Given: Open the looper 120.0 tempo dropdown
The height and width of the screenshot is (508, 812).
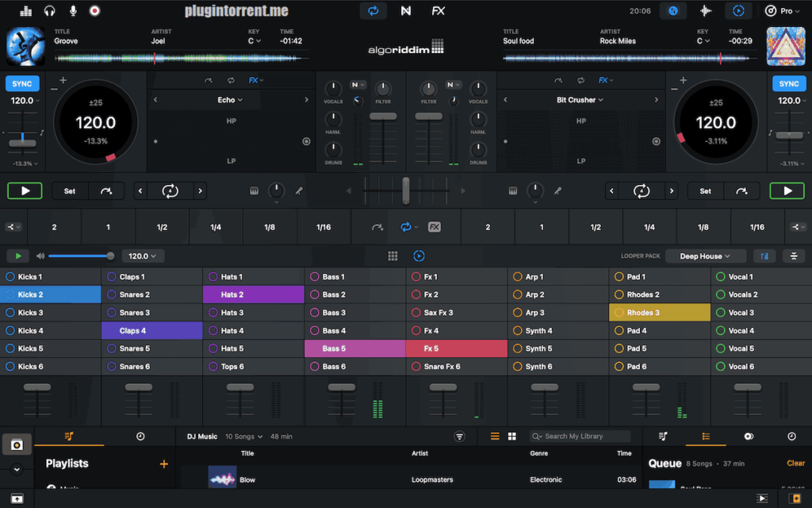Looking at the screenshot, I should click(143, 256).
